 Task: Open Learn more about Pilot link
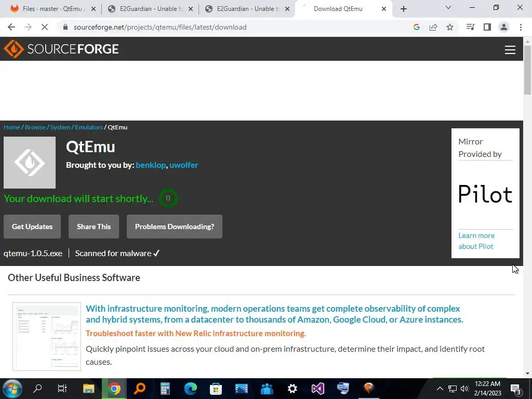pos(476,241)
